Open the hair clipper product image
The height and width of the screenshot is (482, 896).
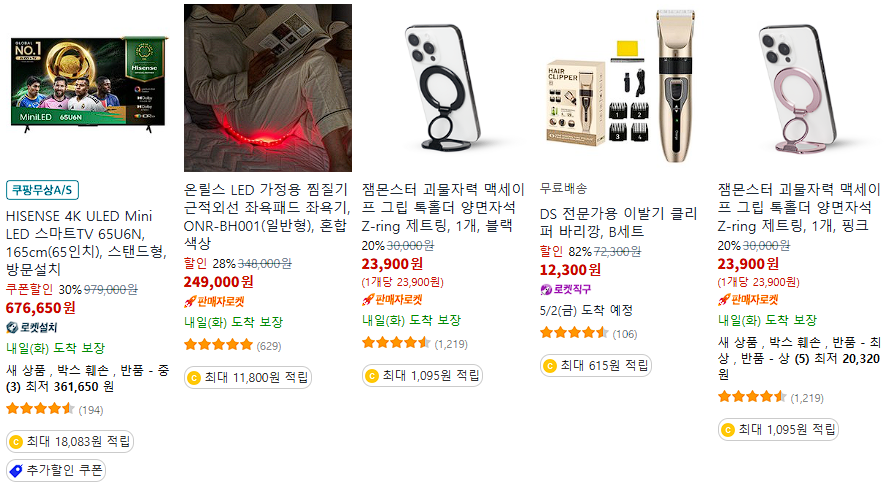point(620,86)
